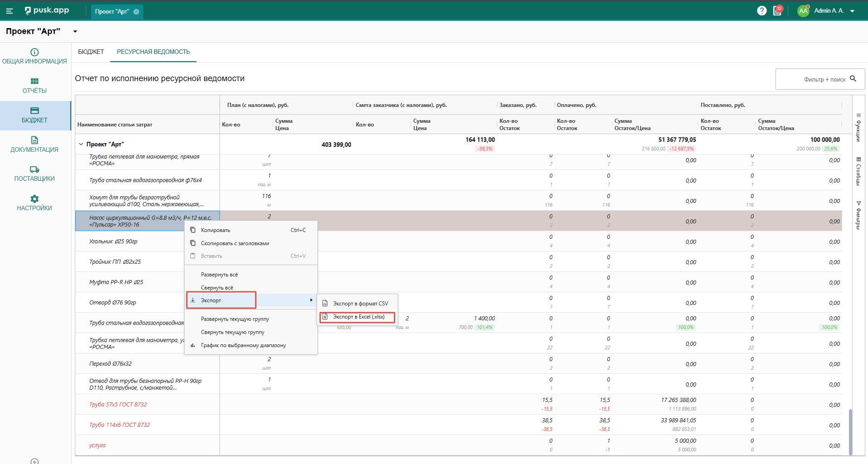This screenshot has height=464, width=868.
Task: Click Копировать in the context menu
Action: 215,230
